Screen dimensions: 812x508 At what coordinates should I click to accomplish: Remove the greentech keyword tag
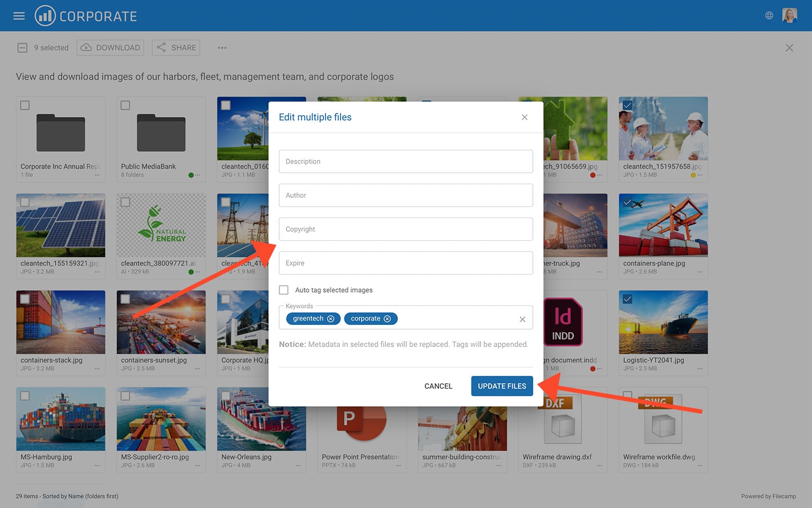click(330, 319)
